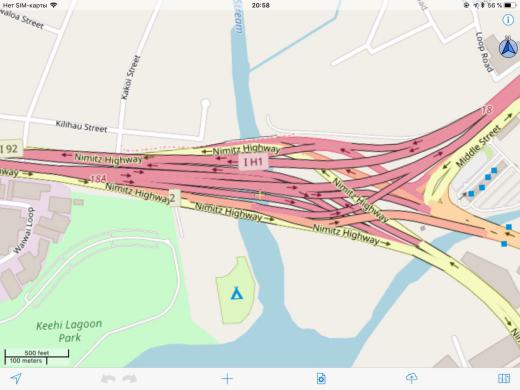Tap the blue compass north indicator
The width and height of the screenshot is (520, 390).
coord(509,48)
